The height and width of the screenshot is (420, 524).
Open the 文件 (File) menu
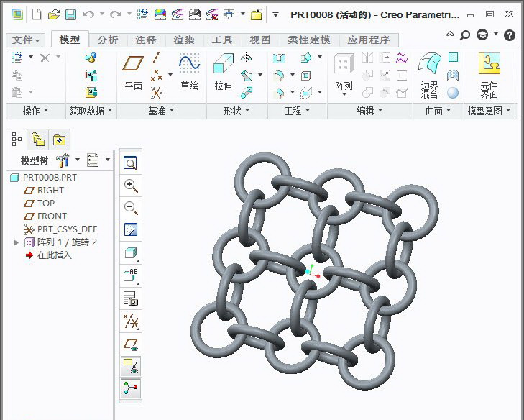click(27, 40)
